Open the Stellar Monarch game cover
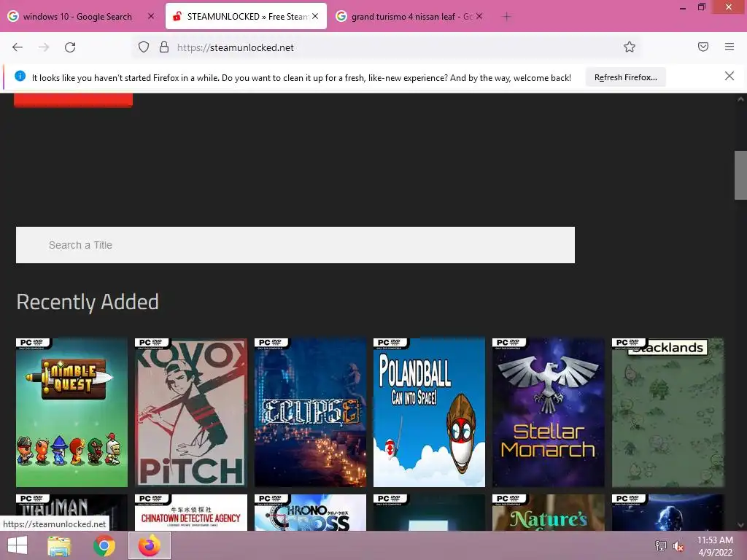Viewport: 747px width, 560px height. 549,413
